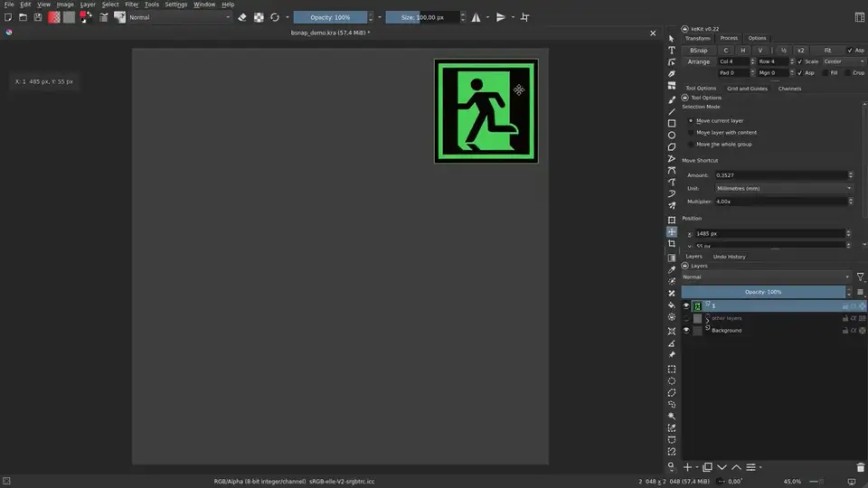Open the Unit Millimetres dropdown
The width and height of the screenshot is (868, 488).
pyautogui.click(x=783, y=188)
